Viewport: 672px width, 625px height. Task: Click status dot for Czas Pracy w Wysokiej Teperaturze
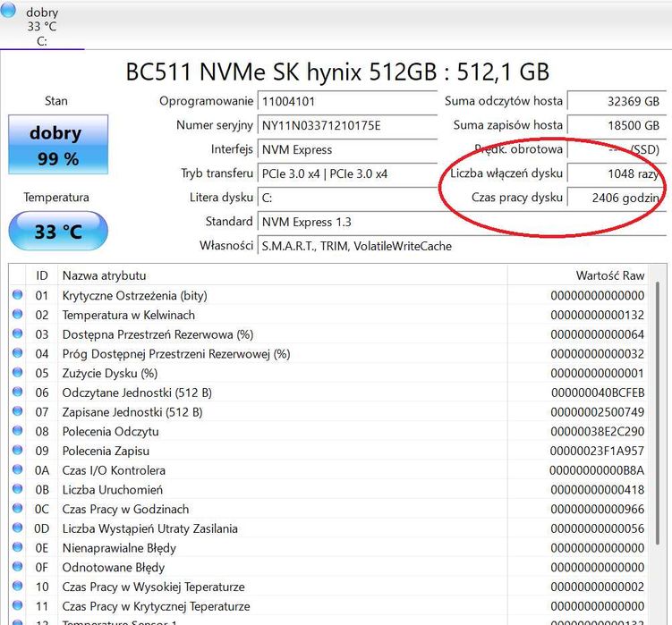click(18, 586)
